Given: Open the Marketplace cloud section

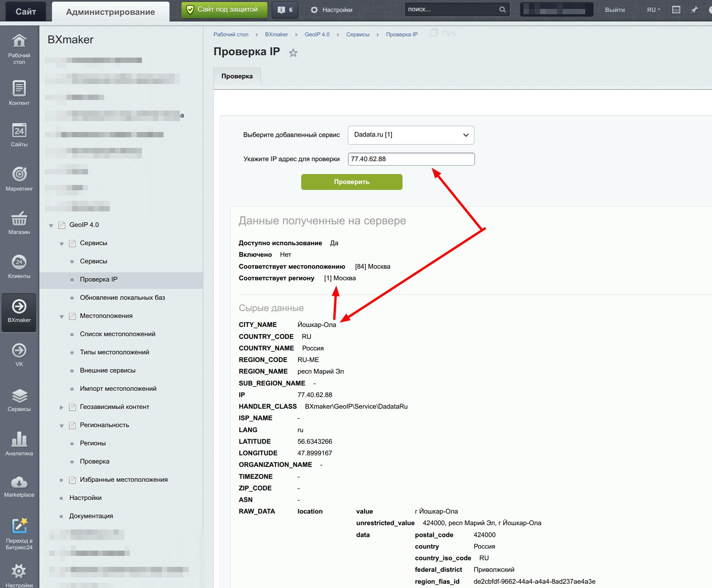Looking at the screenshot, I should [x=19, y=486].
